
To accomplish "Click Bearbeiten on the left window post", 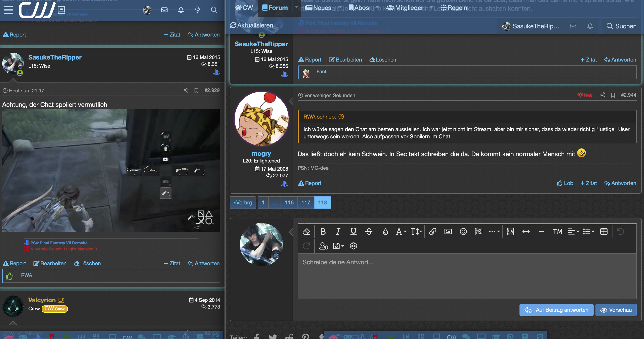I will tap(50, 263).
